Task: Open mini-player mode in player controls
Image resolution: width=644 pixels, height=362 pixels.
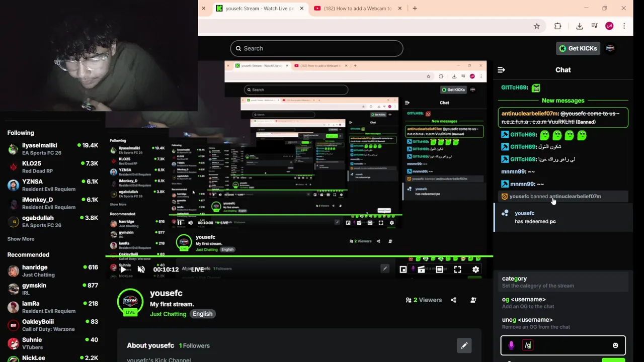Action: (403, 269)
